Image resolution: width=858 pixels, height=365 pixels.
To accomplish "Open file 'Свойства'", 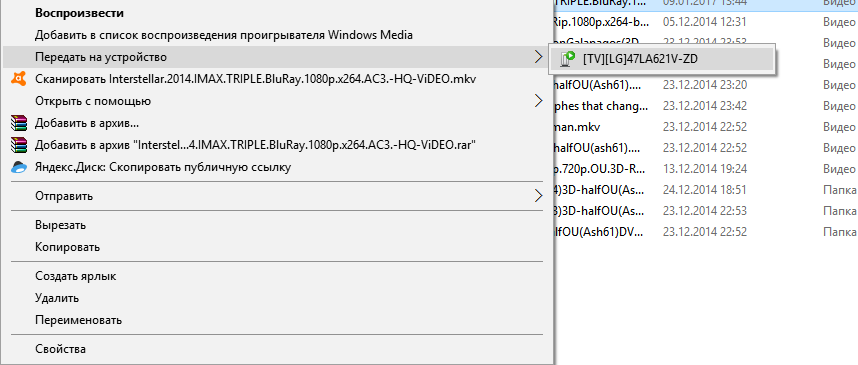I will click(x=278, y=349).
